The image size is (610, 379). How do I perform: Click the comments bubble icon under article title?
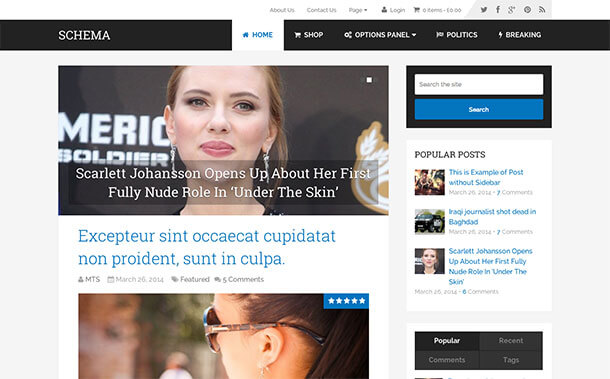pyautogui.click(x=217, y=279)
